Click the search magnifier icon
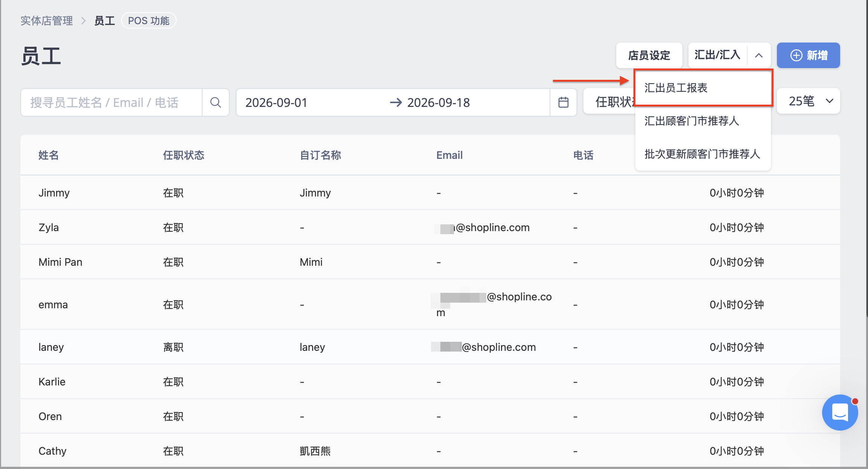 click(215, 102)
